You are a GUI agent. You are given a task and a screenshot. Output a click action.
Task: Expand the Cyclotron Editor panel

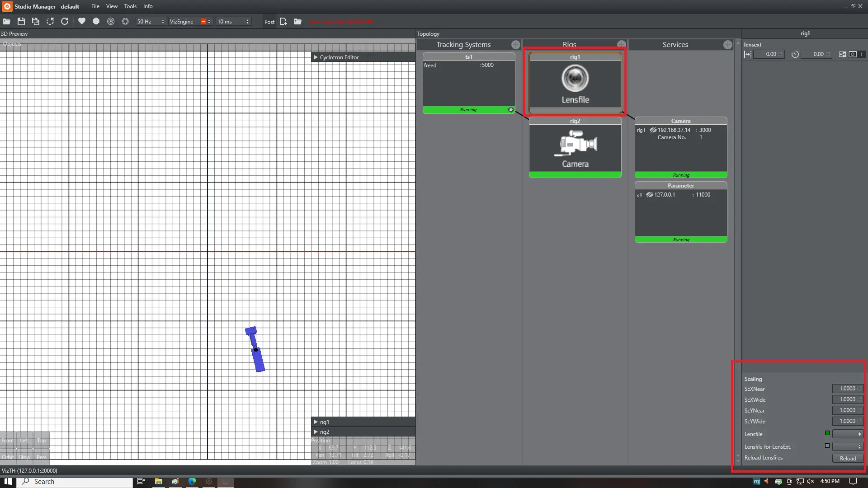click(x=316, y=57)
